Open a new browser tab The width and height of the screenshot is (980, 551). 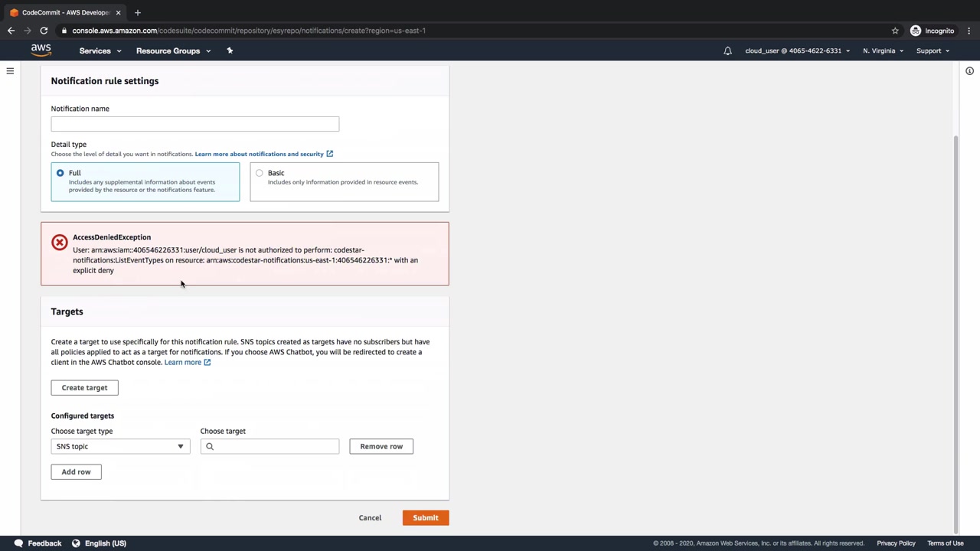click(x=138, y=12)
